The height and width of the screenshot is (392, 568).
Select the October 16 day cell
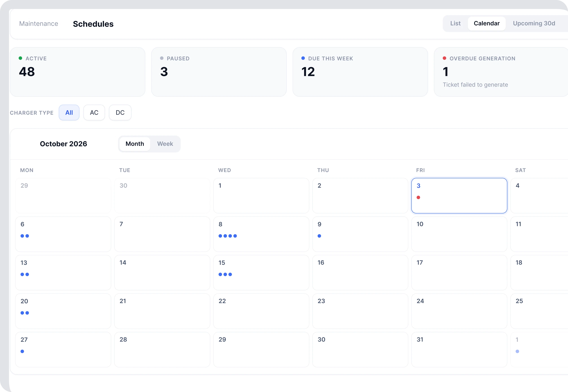tap(360, 273)
